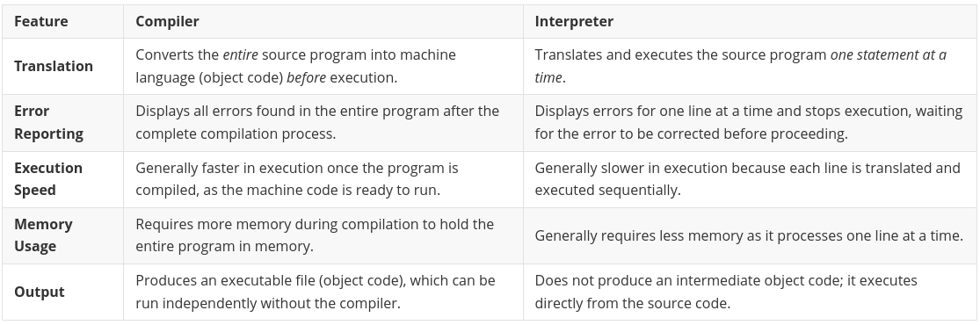Click the italic word 'entire' in Compiler translation
Image resolution: width=980 pixels, height=325 pixels.
coord(241,55)
